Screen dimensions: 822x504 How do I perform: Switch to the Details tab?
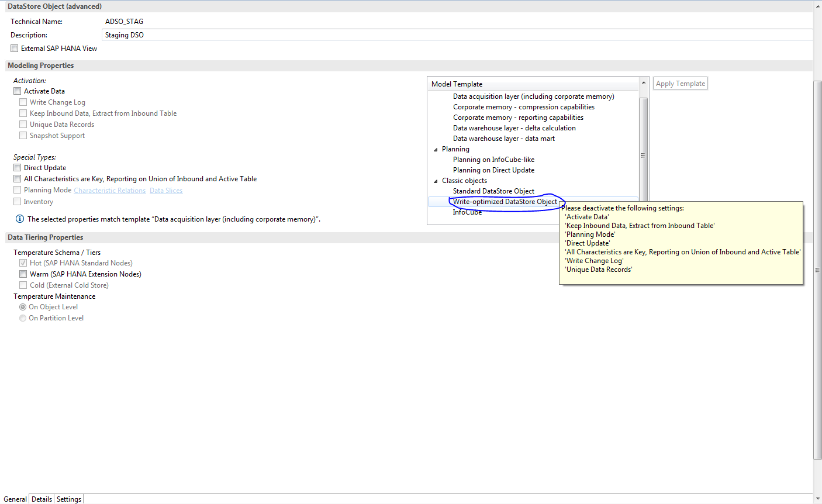point(41,499)
